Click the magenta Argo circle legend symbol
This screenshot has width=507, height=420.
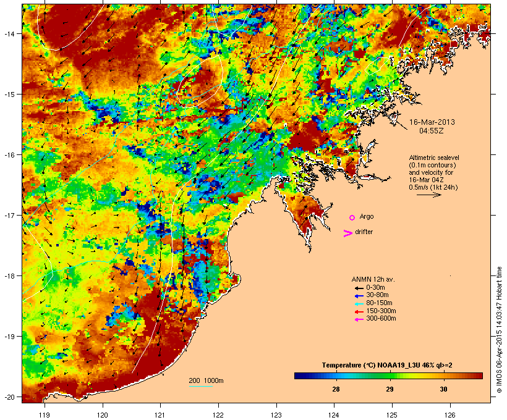[352, 217]
